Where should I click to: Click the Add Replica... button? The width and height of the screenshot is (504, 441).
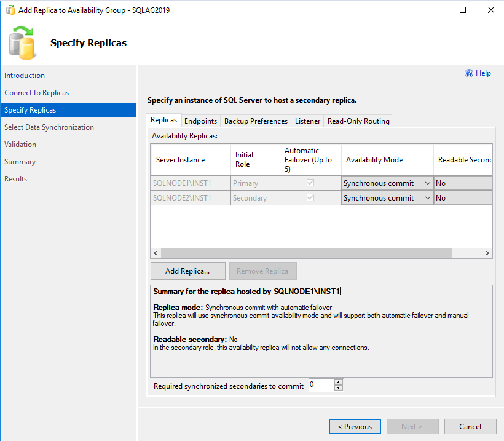187,271
